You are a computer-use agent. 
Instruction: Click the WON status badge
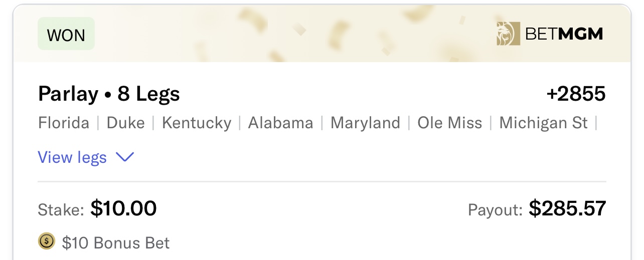[66, 34]
